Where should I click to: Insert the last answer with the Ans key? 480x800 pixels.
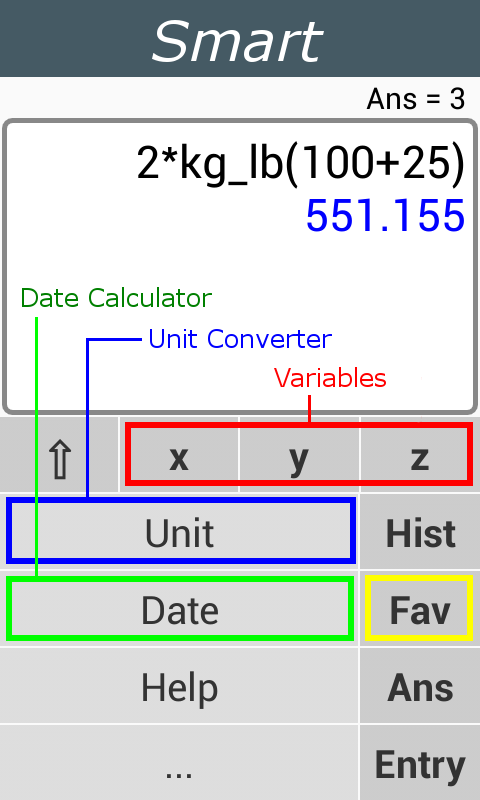420,686
